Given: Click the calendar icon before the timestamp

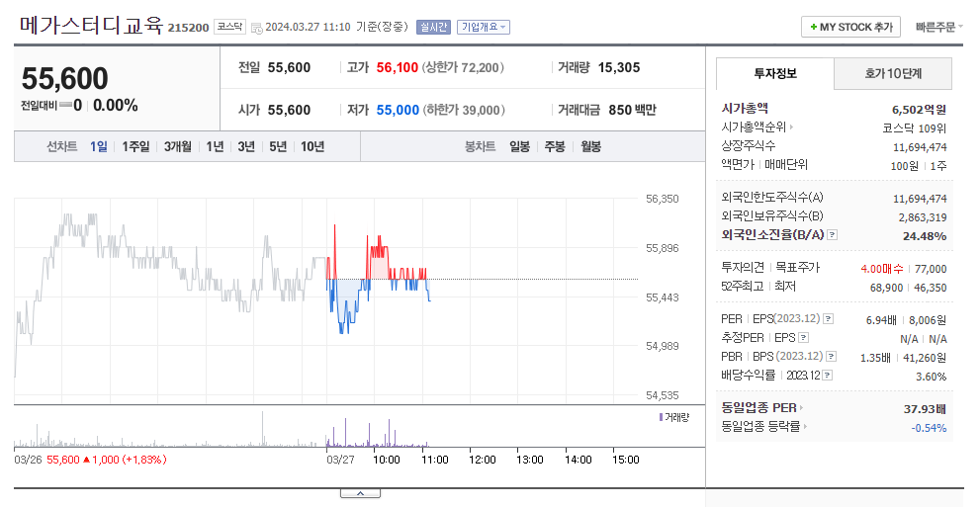Looking at the screenshot, I should 256,28.
